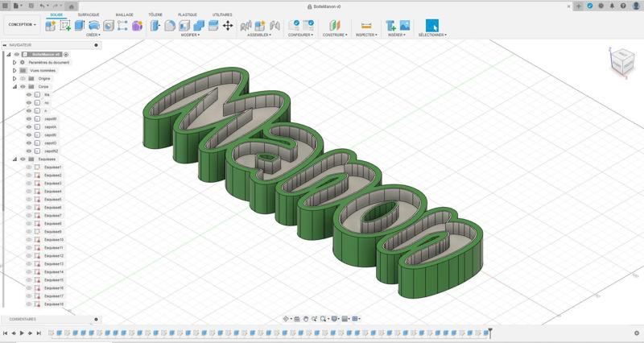
Task: Open the MAILLAGE tab
Action: pos(125,14)
